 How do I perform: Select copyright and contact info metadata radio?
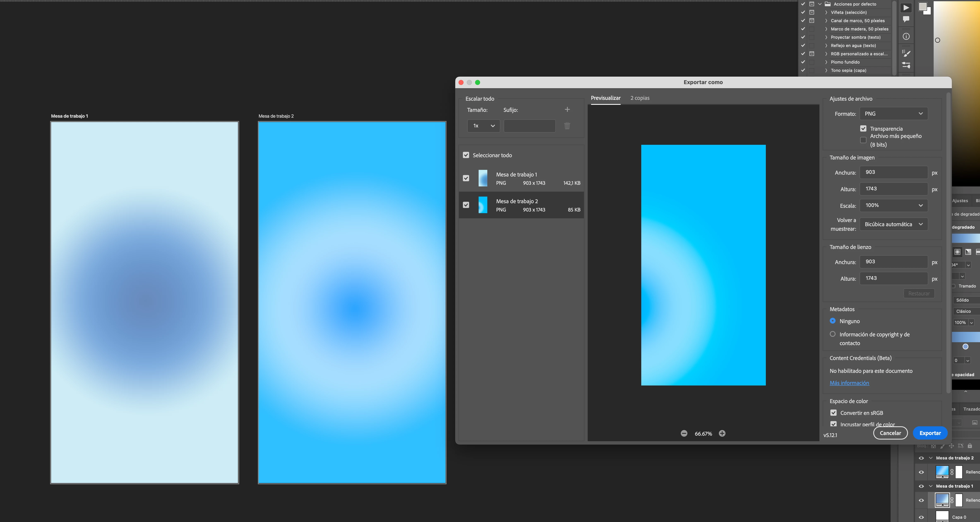click(x=833, y=334)
